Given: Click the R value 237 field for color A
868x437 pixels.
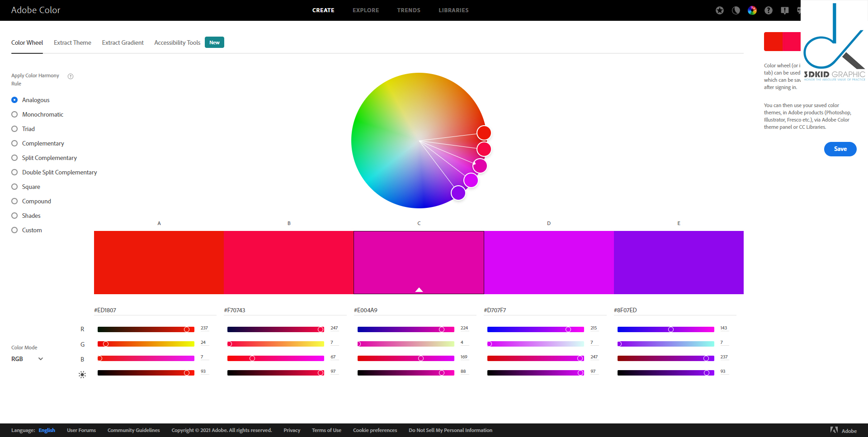Looking at the screenshot, I should point(204,328).
